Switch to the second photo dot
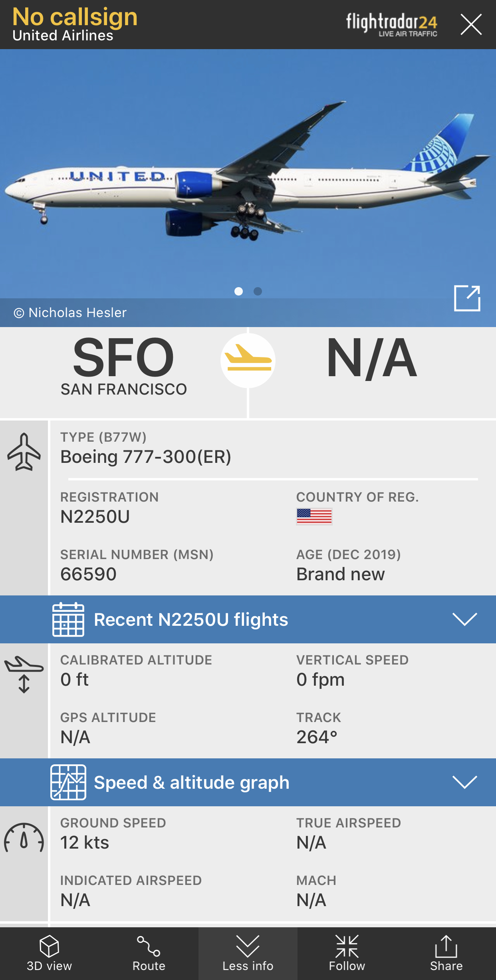Screen dimensions: 496x980 (258, 292)
